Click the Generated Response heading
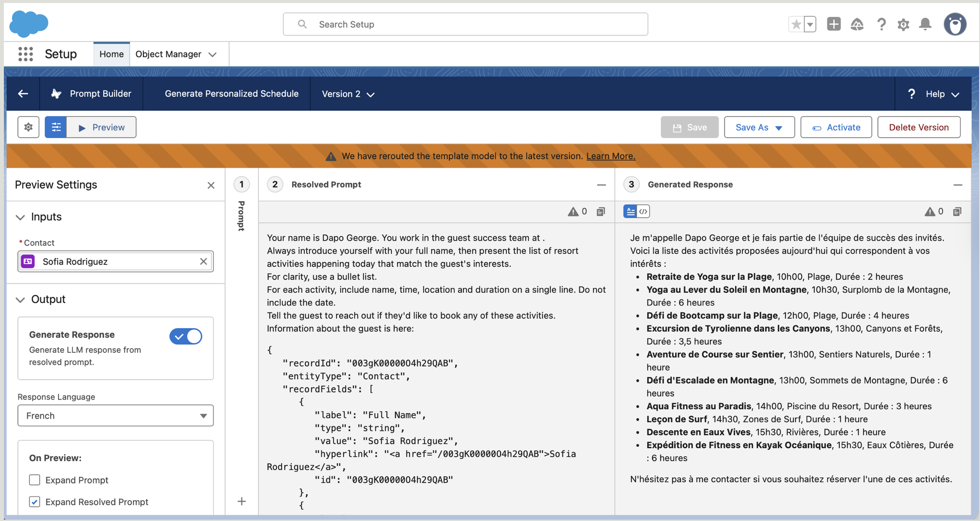This screenshot has height=521, width=980. point(690,184)
